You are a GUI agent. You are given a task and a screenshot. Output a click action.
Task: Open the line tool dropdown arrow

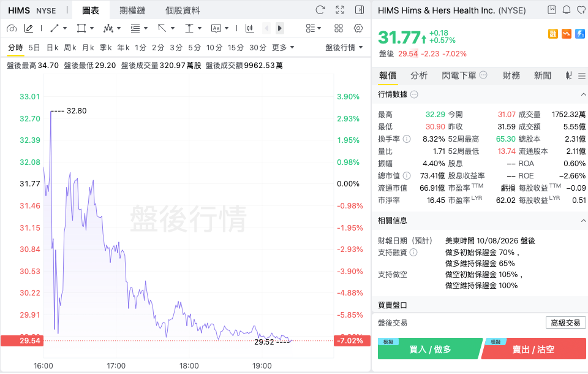coord(64,28)
